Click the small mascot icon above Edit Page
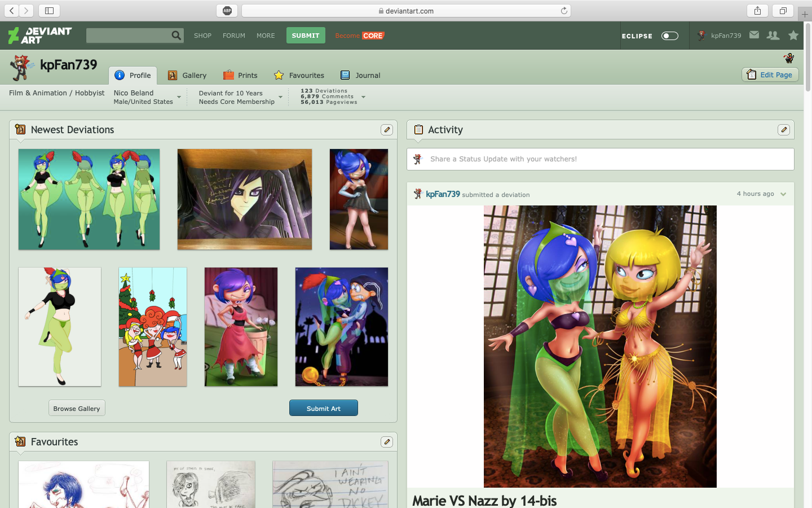The height and width of the screenshot is (508, 812). click(x=789, y=58)
